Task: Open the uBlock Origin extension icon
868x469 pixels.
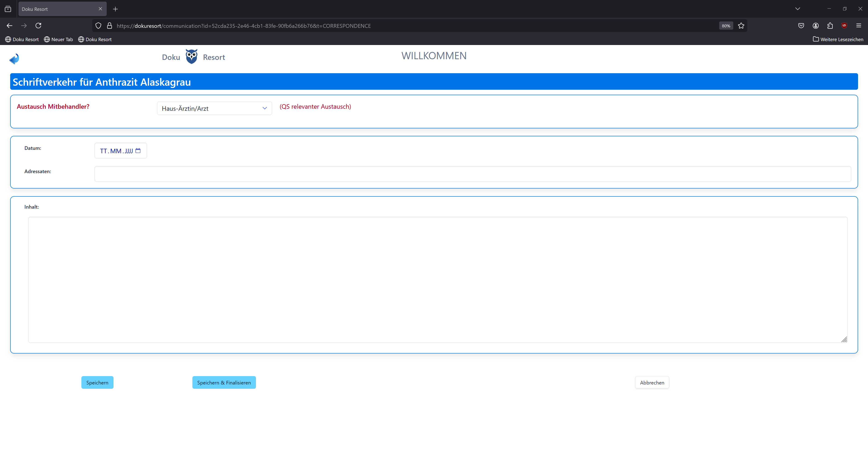Action: pos(844,26)
